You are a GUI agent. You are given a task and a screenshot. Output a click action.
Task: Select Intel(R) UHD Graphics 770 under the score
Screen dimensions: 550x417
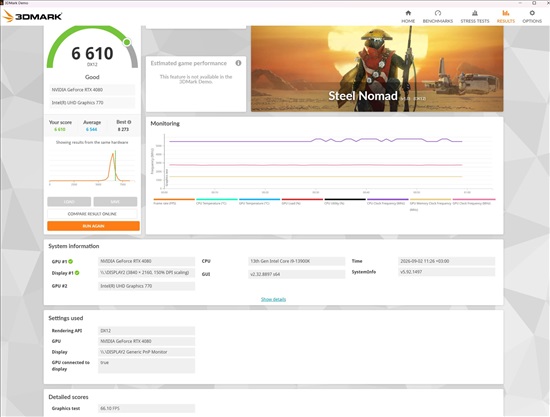92,103
